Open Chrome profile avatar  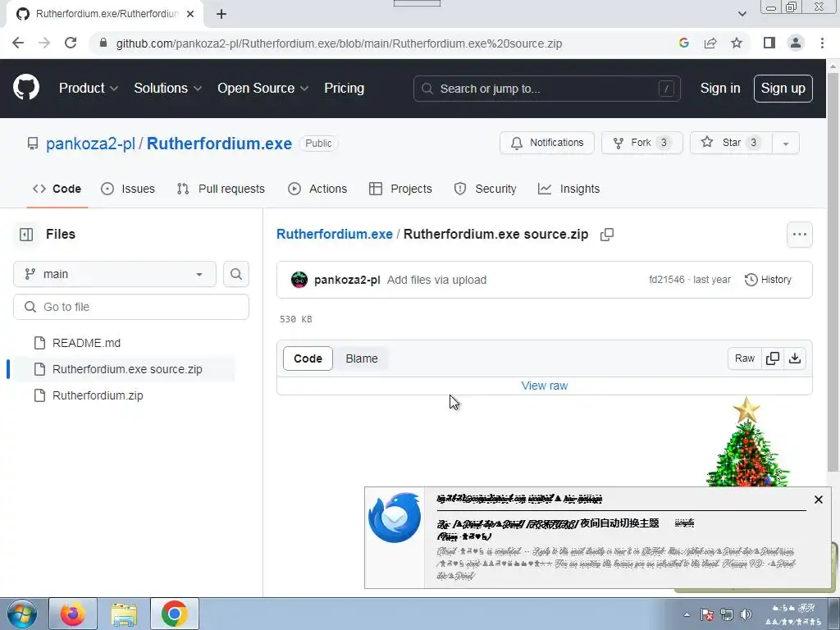796,43
